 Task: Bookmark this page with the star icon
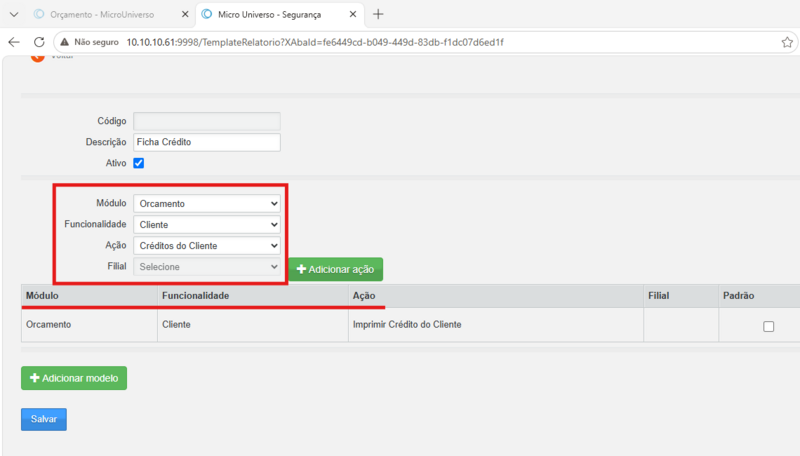pyautogui.click(x=787, y=42)
